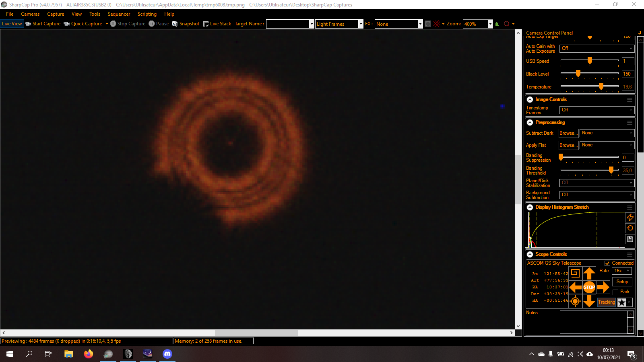Click the Snapshot camera icon
This screenshot has height=362, width=644.
(175, 24)
